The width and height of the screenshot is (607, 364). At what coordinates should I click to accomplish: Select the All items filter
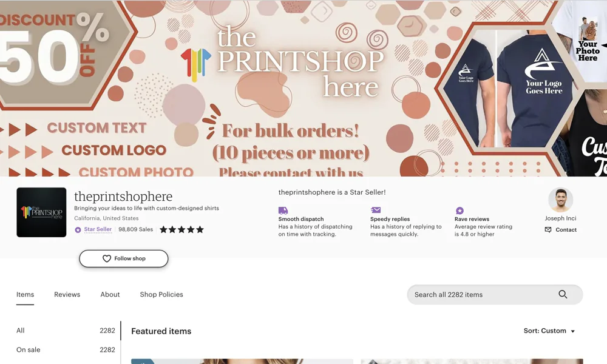(x=20, y=330)
